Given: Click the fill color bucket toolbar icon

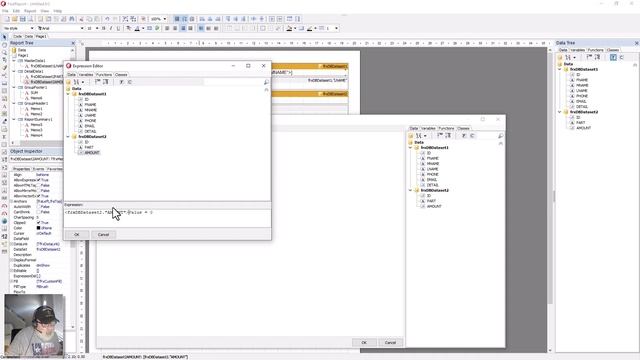Looking at the screenshot, I should [x=289, y=28].
